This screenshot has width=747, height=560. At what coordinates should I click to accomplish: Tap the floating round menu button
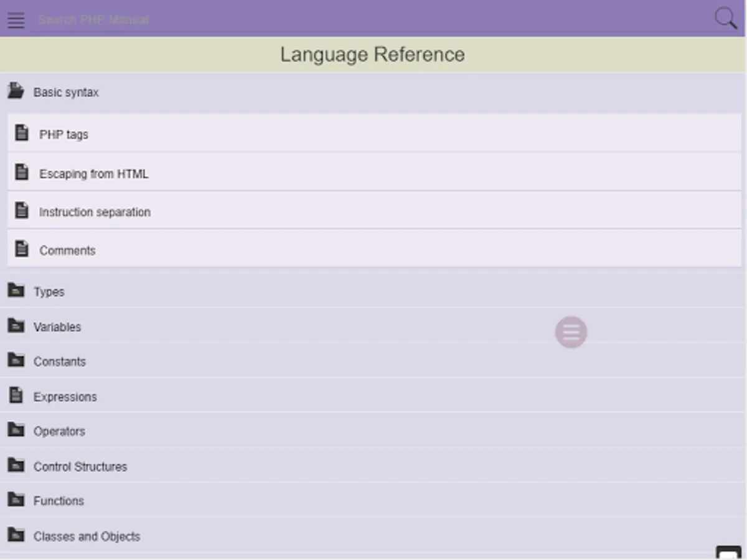[571, 332]
